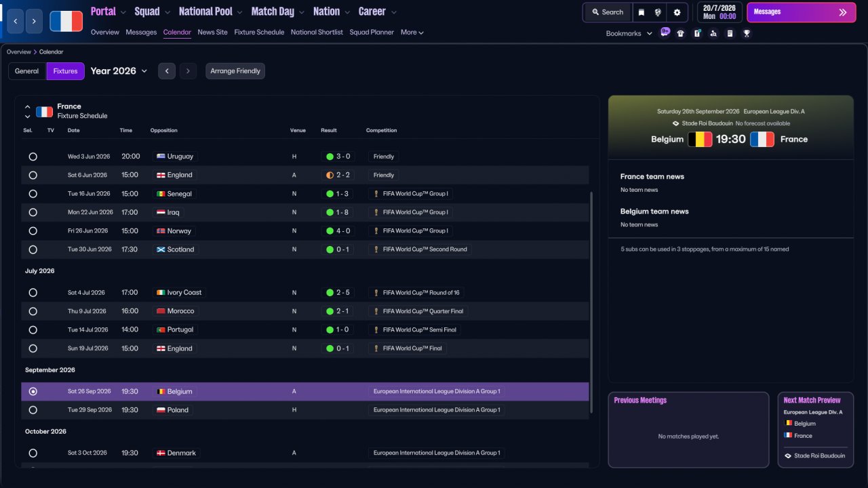Click the Arrange Friendly button
Screen dimensions: 868x488
(x=235, y=71)
